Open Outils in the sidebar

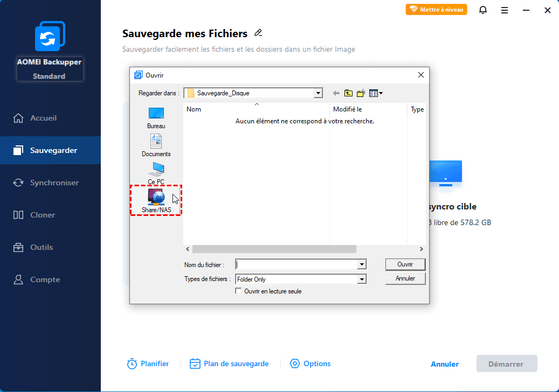pos(50,247)
